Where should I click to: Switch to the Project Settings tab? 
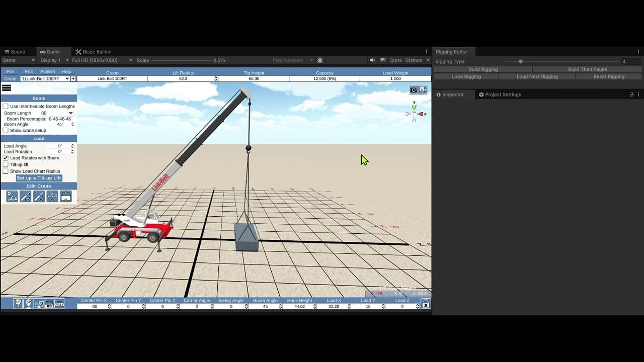[x=500, y=95]
